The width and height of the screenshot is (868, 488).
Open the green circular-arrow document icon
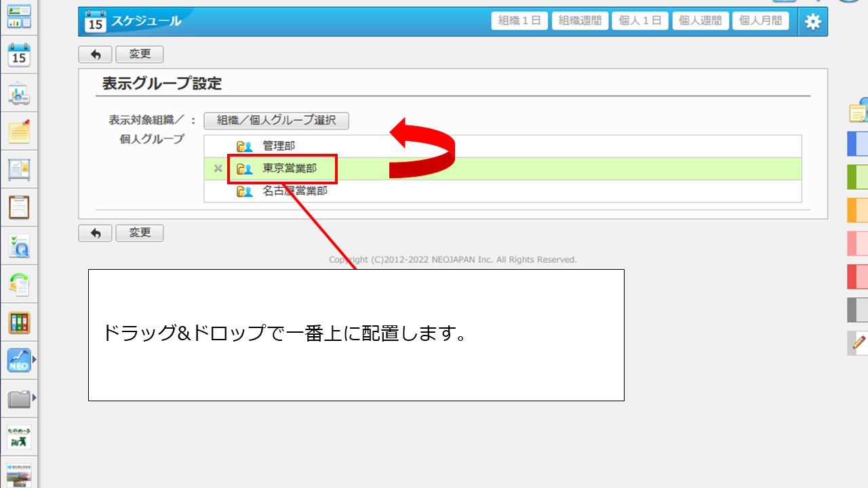[x=19, y=284]
